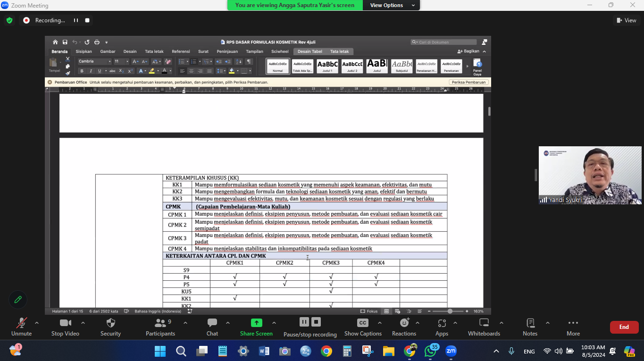Viewport: 644px width, 361px height.
Task: Open the Zoom Apps icon
Action: [442, 323]
